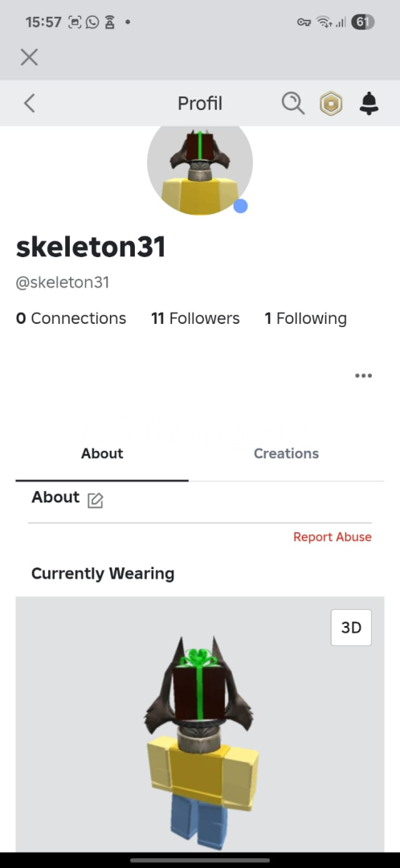Tap the skeleton31 display name

[91, 247]
